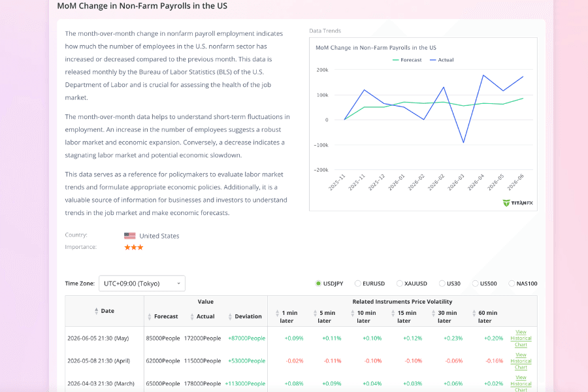The width and height of the screenshot is (588, 392).
Task: Click the -0.16% 60 min volatility cell
Action: pyautogui.click(x=495, y=361)
